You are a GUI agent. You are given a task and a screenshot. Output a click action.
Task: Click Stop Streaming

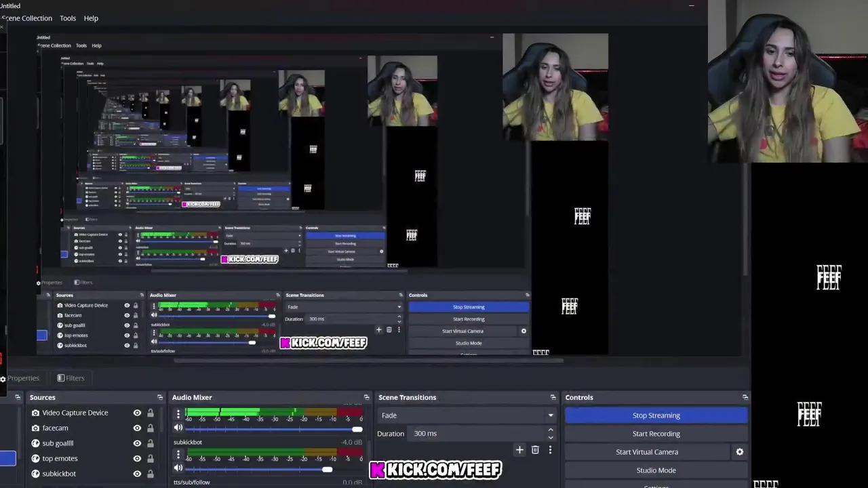click(x=656, y=415)
